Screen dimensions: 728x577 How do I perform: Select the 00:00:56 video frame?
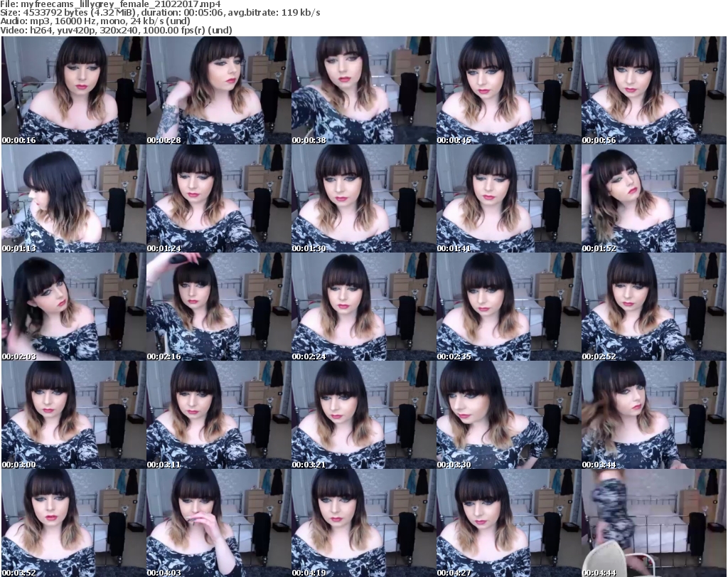pos(653,90)
